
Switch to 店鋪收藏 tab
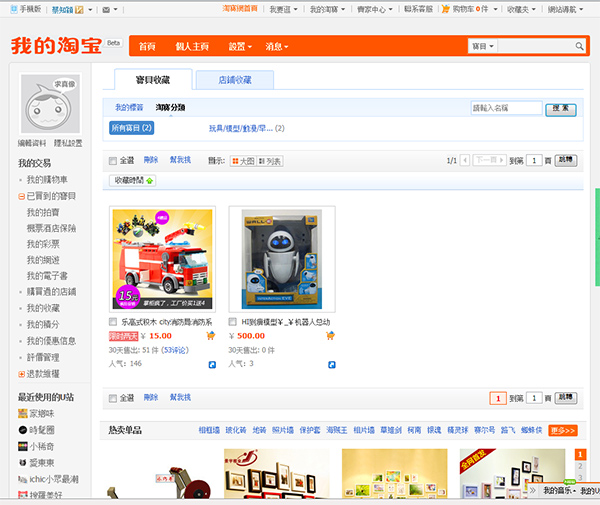point(235,80)
